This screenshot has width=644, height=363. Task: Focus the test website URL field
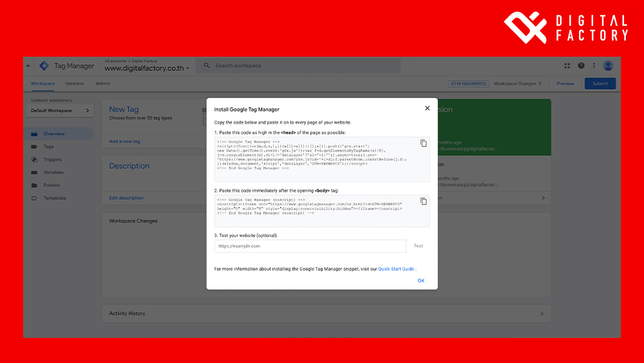310,246
